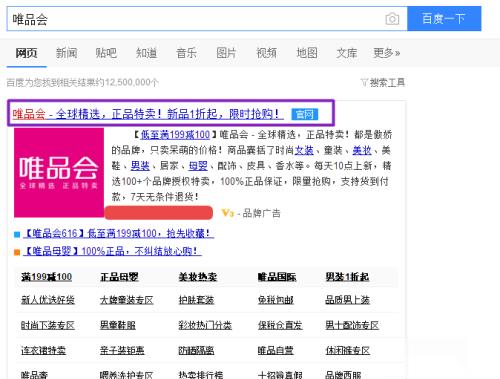Open the 地图 tab

[x=307, y=53]
